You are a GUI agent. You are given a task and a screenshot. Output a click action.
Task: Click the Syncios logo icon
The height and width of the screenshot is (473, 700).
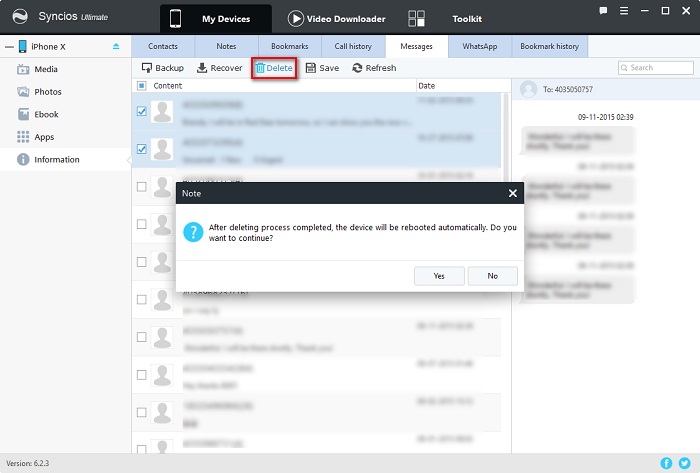tap(20, 17)
